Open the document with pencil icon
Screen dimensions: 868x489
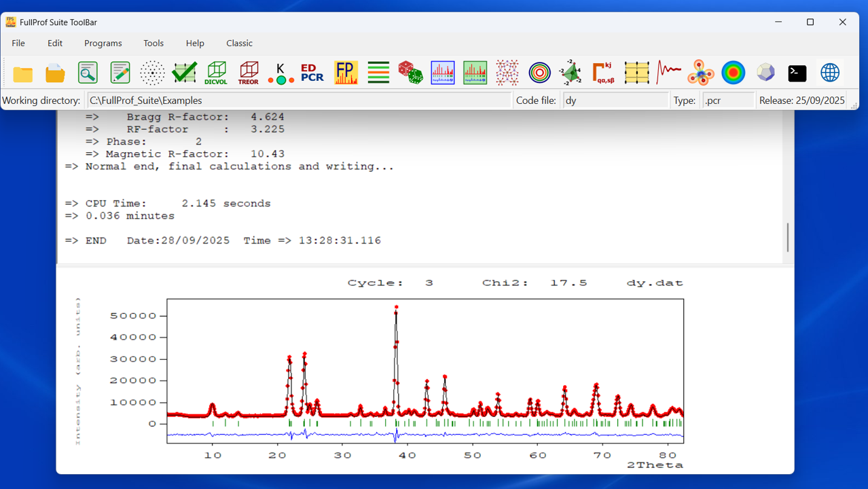click(x=120, y=73)
